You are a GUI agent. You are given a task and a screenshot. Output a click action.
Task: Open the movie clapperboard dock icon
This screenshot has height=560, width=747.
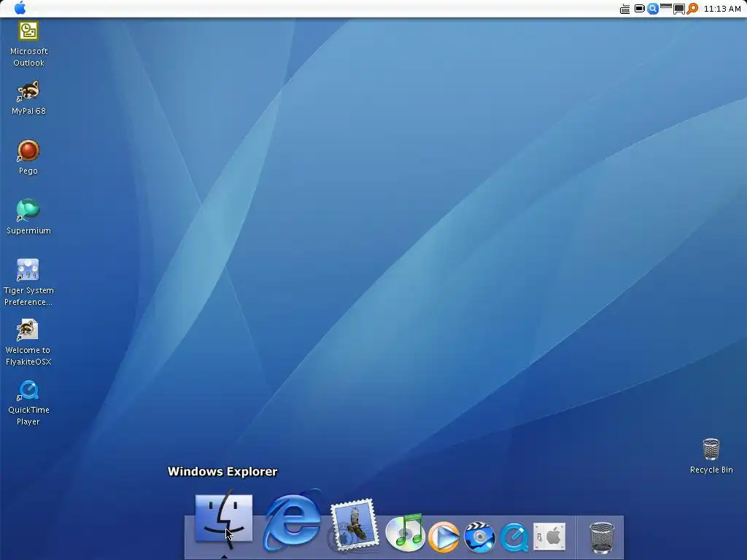coord(480,537)
